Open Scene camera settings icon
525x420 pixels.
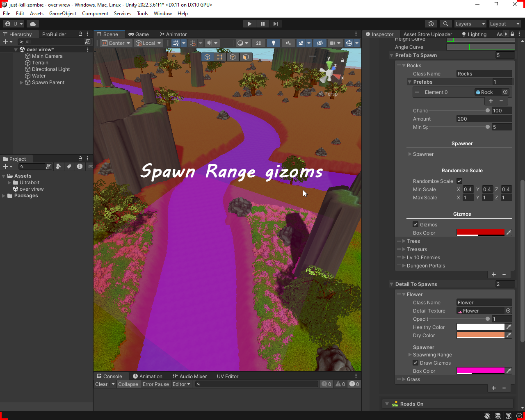click(333, 43)
